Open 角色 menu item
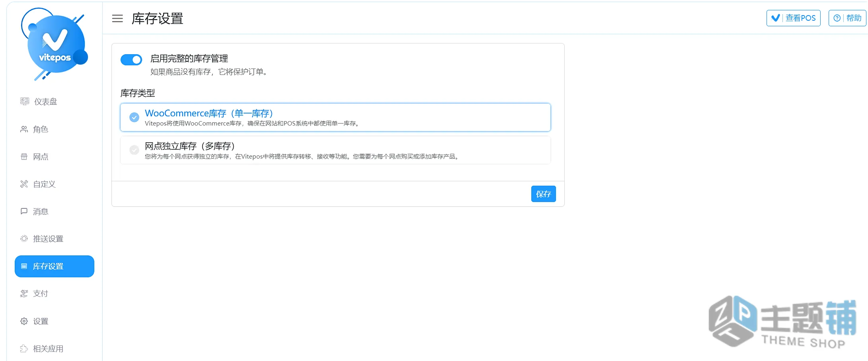 55,129
